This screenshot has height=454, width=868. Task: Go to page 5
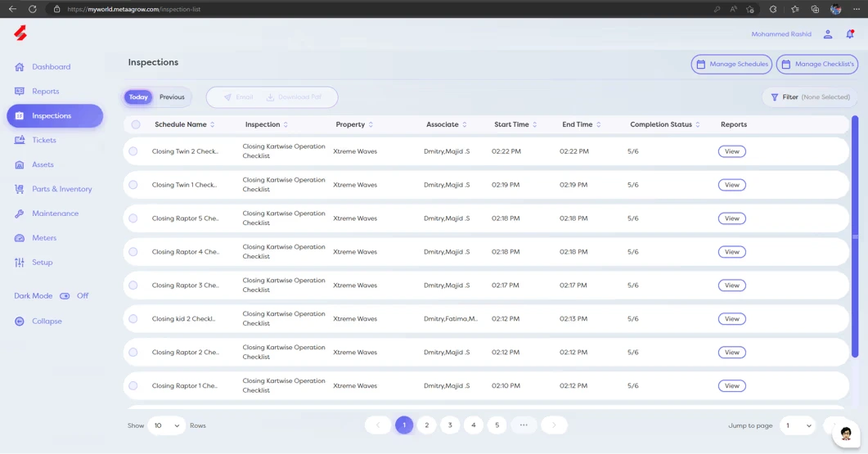coord(497,425)
